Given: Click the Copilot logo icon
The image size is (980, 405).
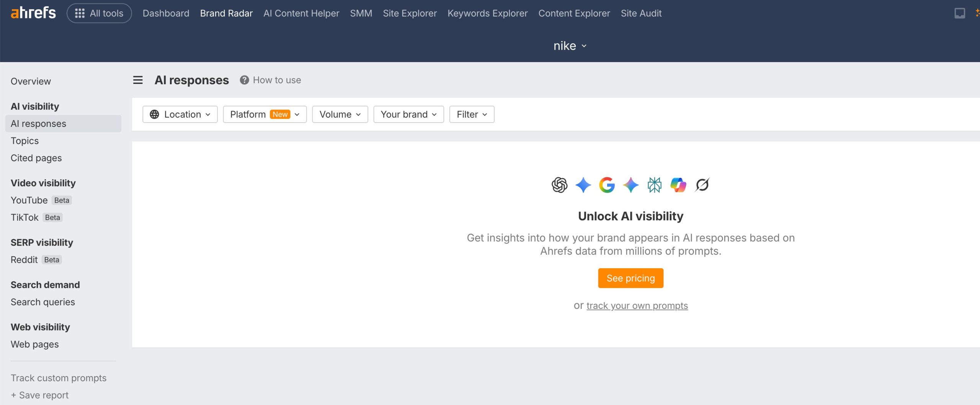Looking at the screenshot, I should click(678, 185).
